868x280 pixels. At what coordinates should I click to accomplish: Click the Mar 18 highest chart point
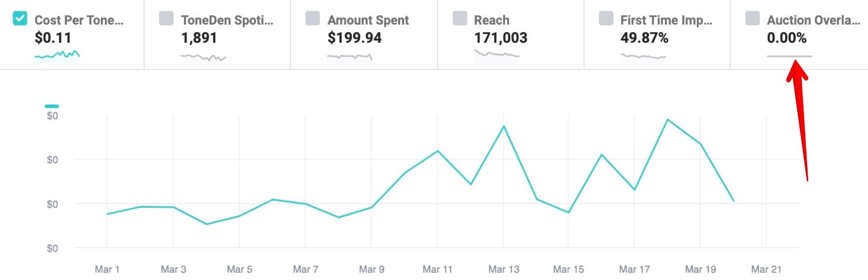(667, 120)
